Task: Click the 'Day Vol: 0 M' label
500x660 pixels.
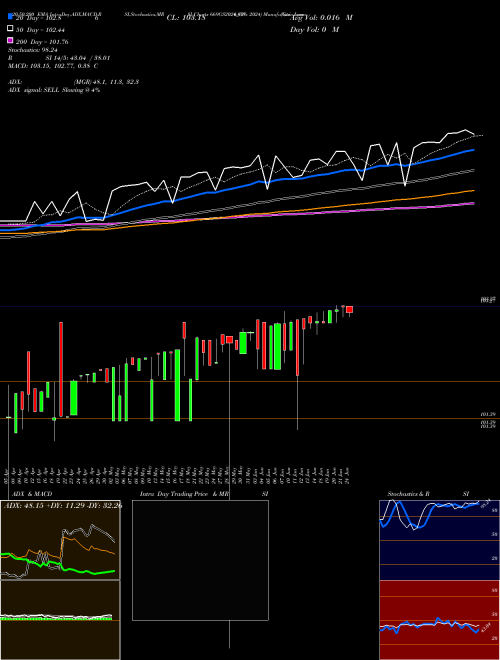Action: 314,30
